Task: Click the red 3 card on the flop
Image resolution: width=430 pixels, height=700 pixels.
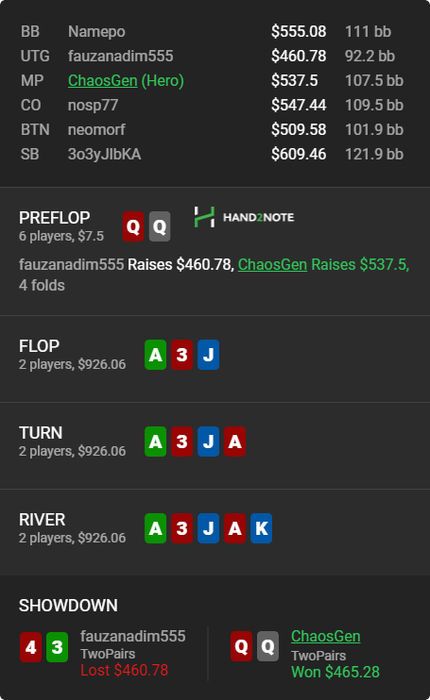Action: tap(182, 355)
